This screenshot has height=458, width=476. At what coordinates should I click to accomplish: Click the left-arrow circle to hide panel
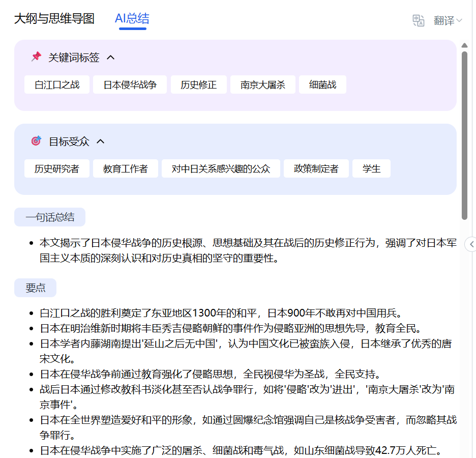point(471,244)
